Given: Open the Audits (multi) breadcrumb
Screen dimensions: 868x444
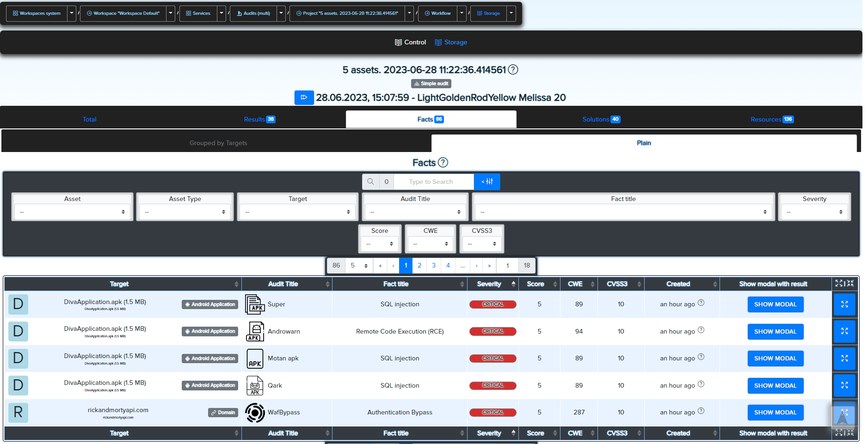Looking at the screenshot, I should 253,13.
